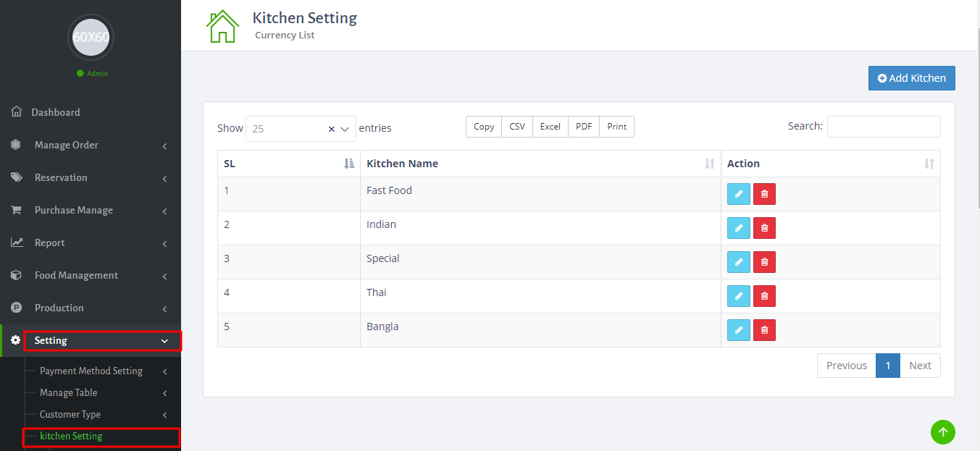Click the Add Kitchen button
The width and height of the screenshot is (980, 451).
911,77
